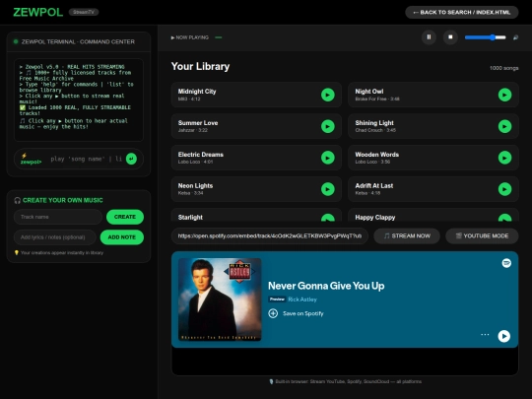Play the Night Owl track
Viewport: 532px width, 399px height.
504,95
